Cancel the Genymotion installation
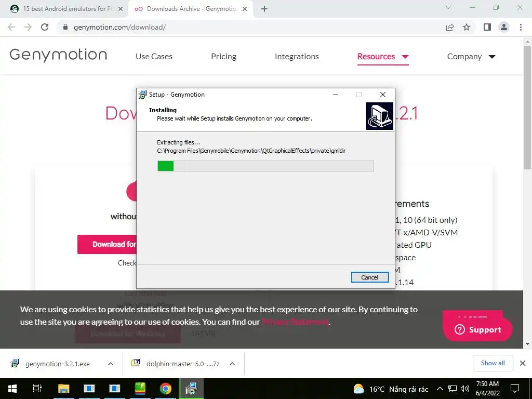532x399 pixels. [x=370, y=277]
